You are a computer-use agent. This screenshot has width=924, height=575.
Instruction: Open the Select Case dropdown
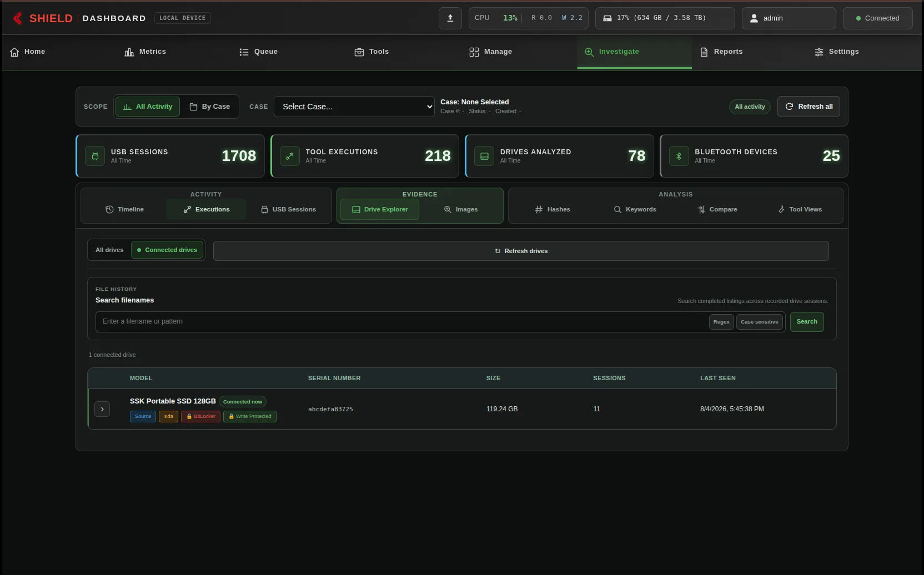coord(354,107)
